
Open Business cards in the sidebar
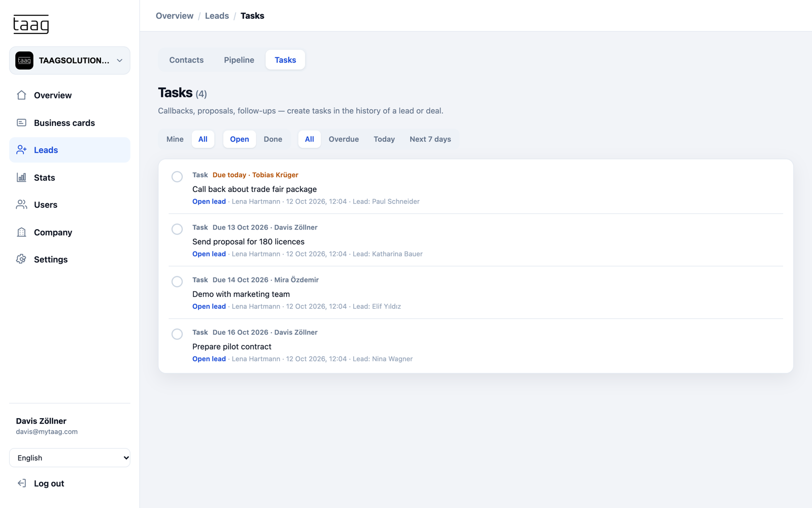[70, 122]
